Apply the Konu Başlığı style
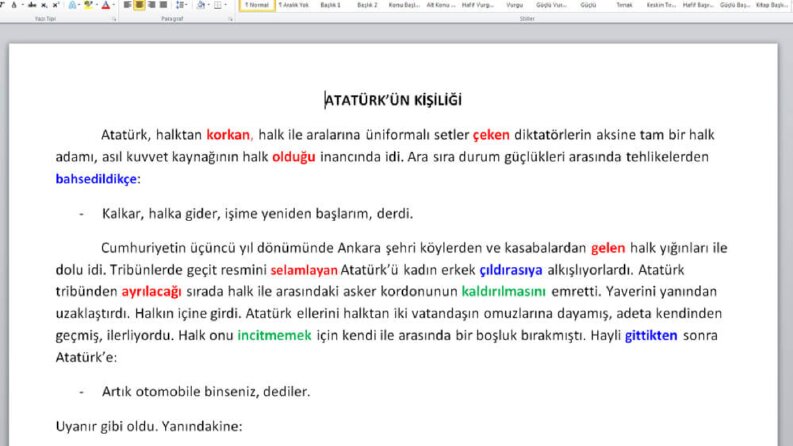The height and width of the screenshot is (446, 793). (404, 5)
